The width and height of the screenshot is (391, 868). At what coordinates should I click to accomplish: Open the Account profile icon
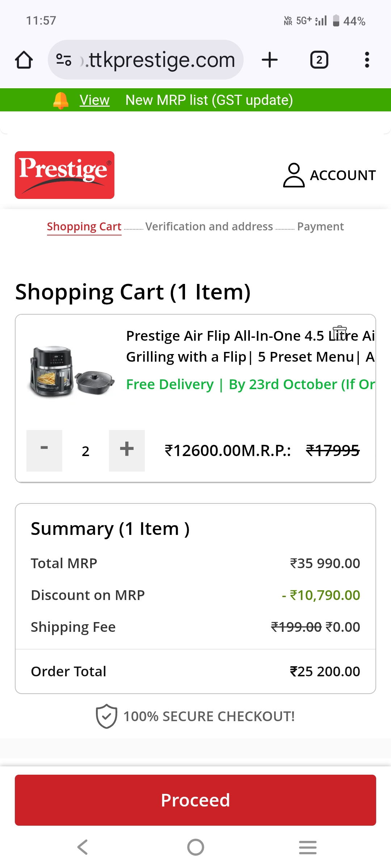coord(294,175)
